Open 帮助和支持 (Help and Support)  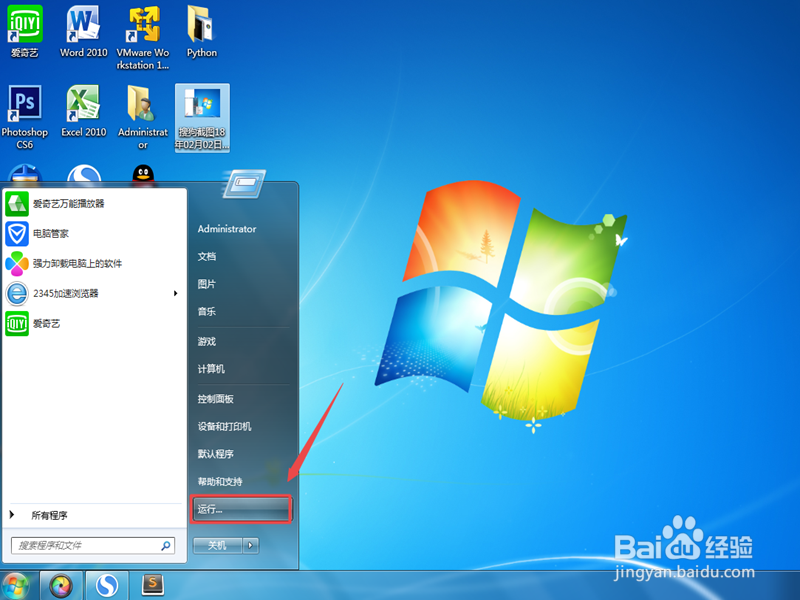point(220,482)
